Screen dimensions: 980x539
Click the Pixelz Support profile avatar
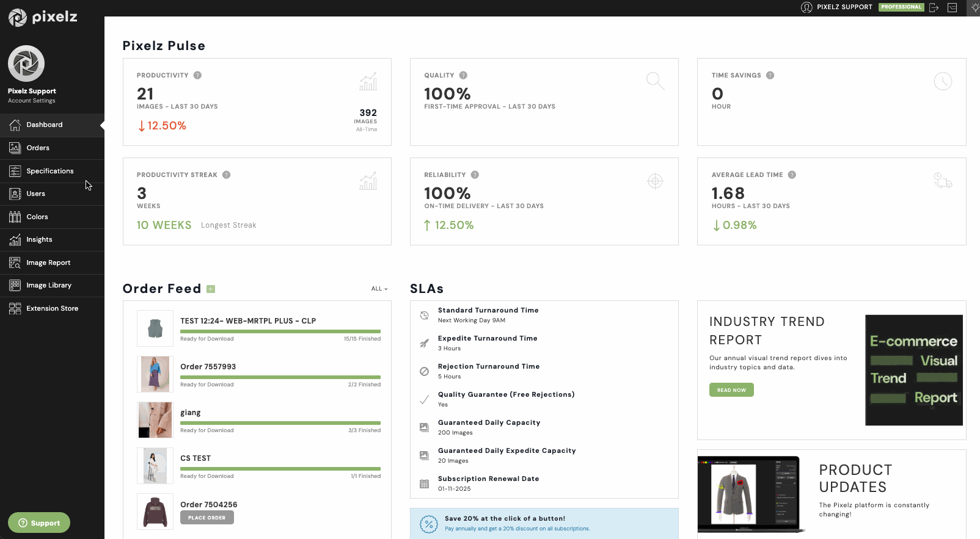coord(26,63)
